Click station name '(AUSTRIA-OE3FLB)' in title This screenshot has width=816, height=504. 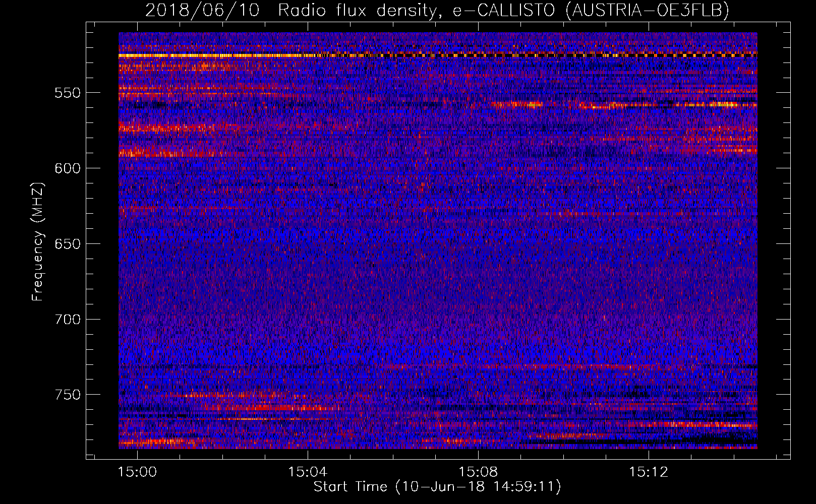[647, 10]
